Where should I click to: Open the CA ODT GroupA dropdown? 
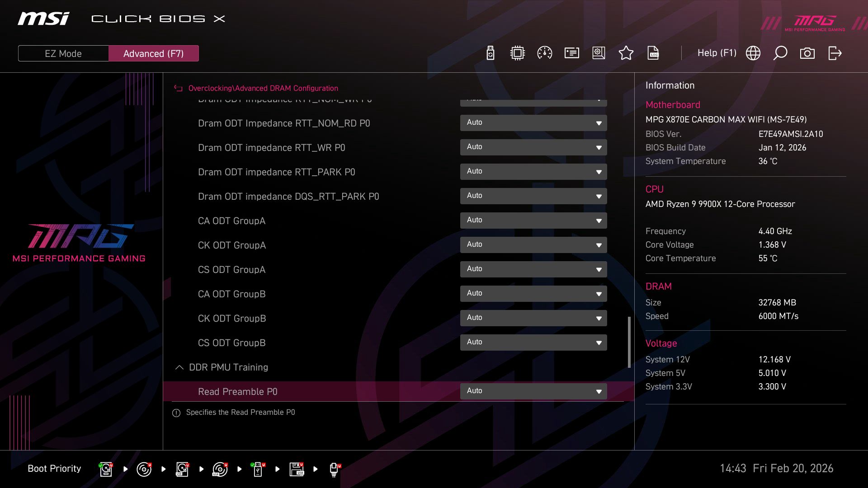533,220
